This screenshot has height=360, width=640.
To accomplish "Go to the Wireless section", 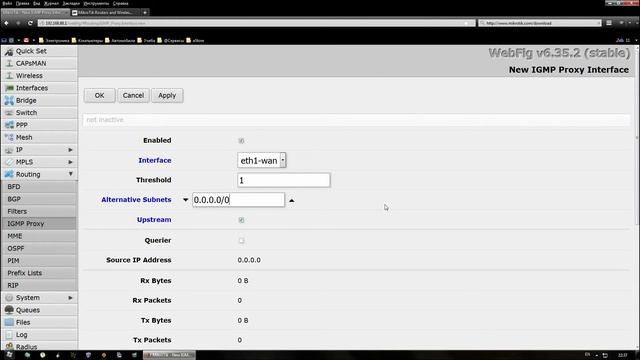I will pos(39,76).
